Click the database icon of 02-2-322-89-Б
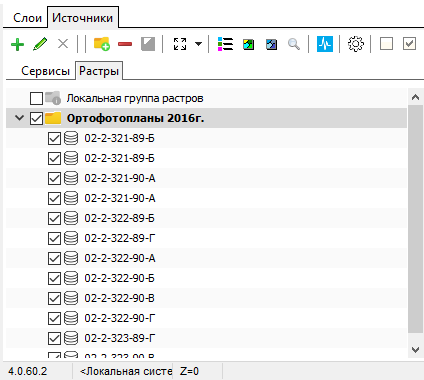The height and width of the screenshot is (380, 424). coord(71,218)
